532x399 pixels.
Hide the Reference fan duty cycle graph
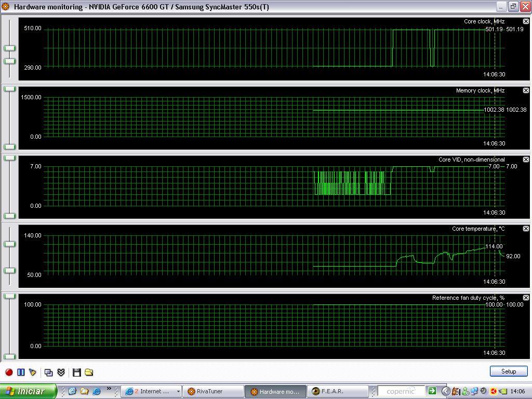[526, 298]
